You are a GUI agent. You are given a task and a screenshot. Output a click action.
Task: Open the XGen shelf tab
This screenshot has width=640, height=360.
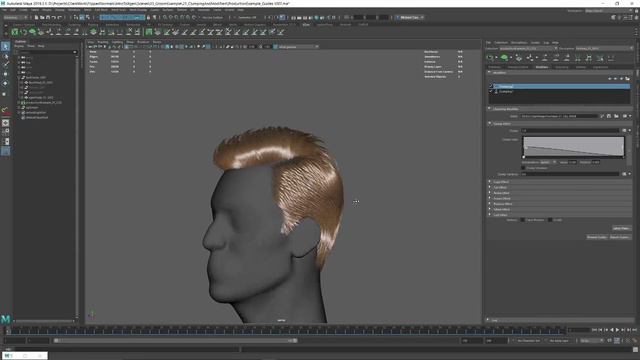point(306,24)
